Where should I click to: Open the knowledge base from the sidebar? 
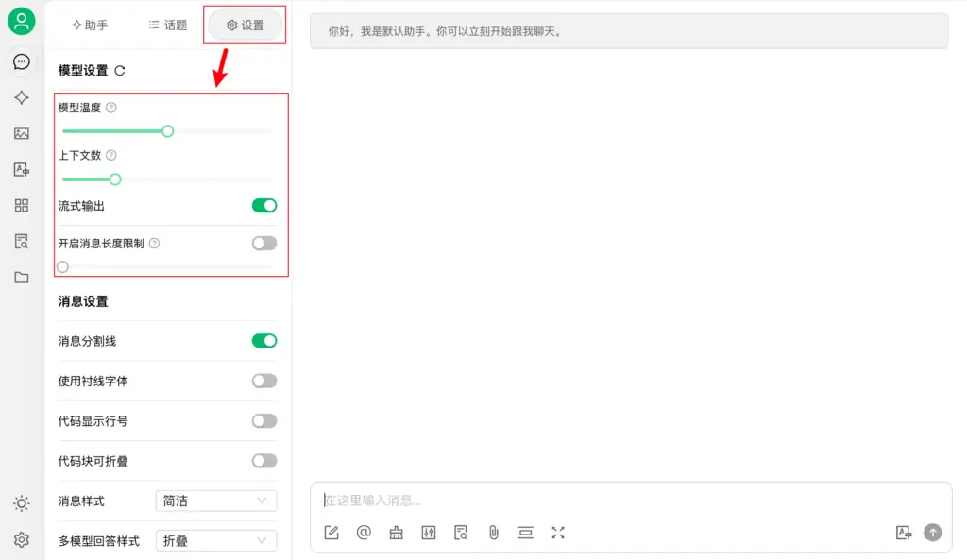pos(21,241)
